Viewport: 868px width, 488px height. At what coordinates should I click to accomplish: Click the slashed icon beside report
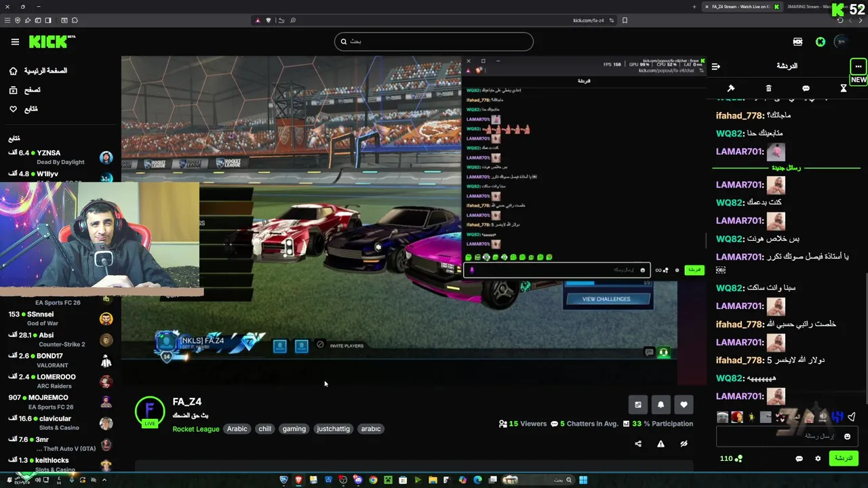(x=684, y=444)
